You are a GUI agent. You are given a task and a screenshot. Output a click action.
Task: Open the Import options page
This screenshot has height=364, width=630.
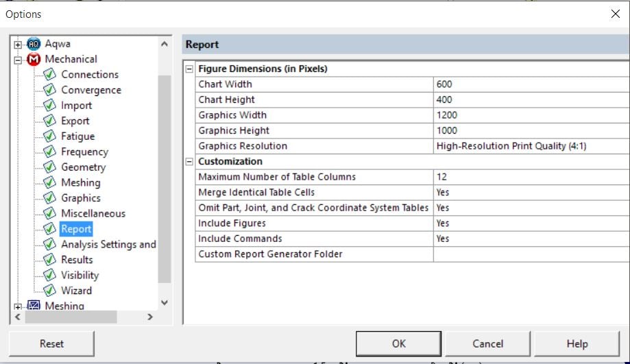click(x=76, y=106)
